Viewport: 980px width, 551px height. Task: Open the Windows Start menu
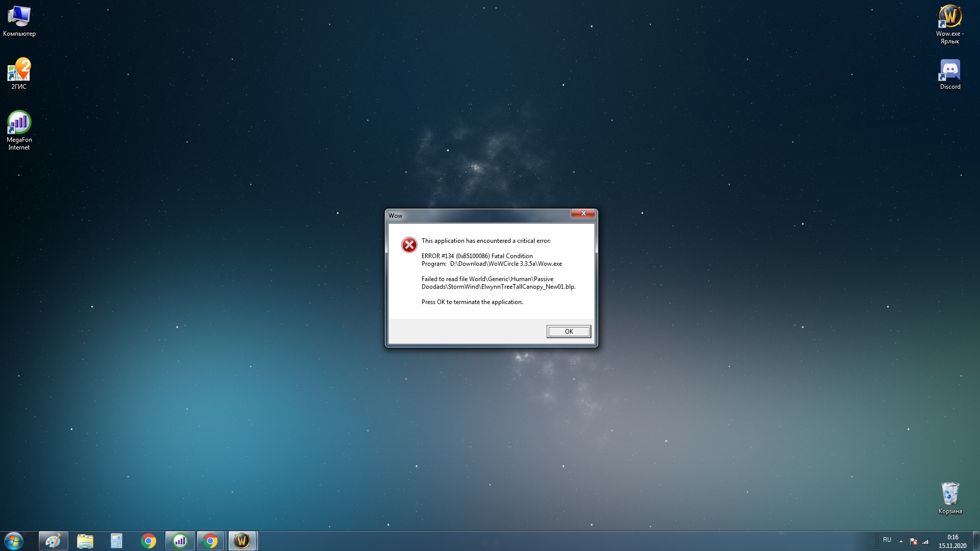click(14, 541)
